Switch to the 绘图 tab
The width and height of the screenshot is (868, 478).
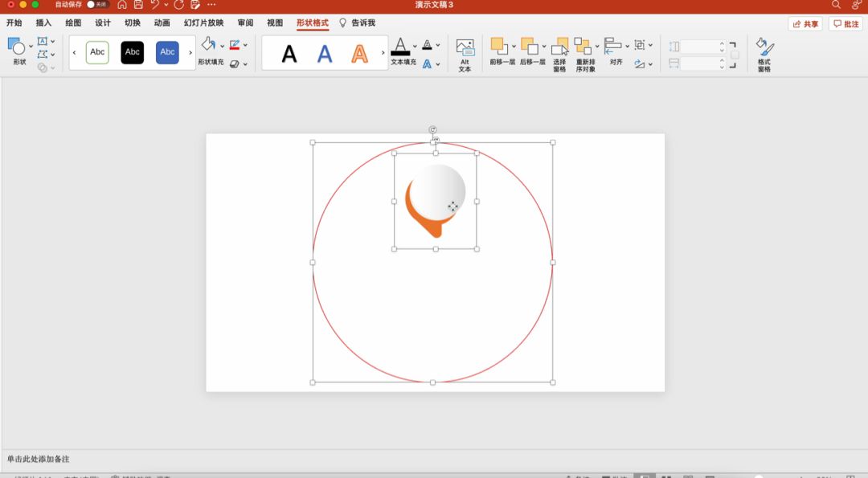pos(73,22)
